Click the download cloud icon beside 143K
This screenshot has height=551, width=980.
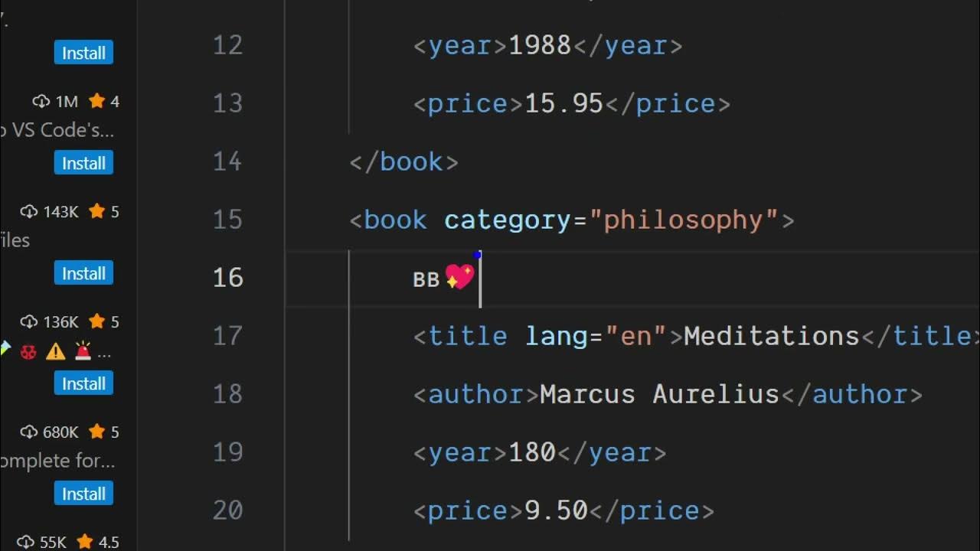28,211
